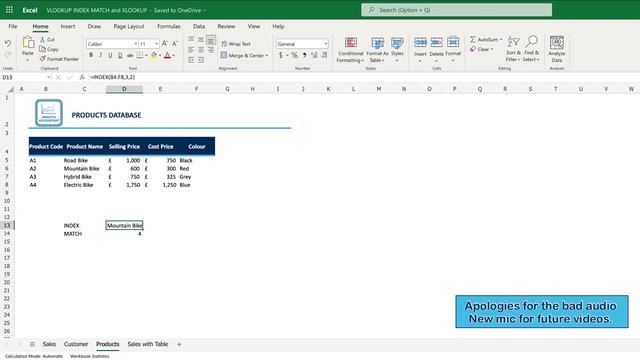Increase font size with the larger A
640x360 pixels.
click(x=164, y=44)
